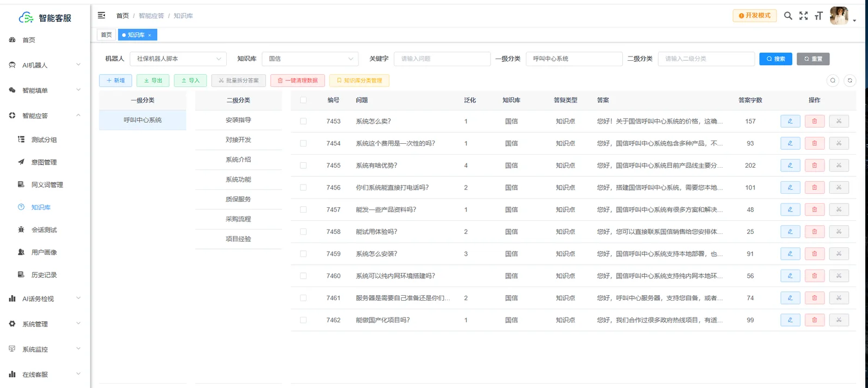Viewport: 868px width, 388px height.
Task: Click the scissors icon on row 7460
Action: pos(839,276)
